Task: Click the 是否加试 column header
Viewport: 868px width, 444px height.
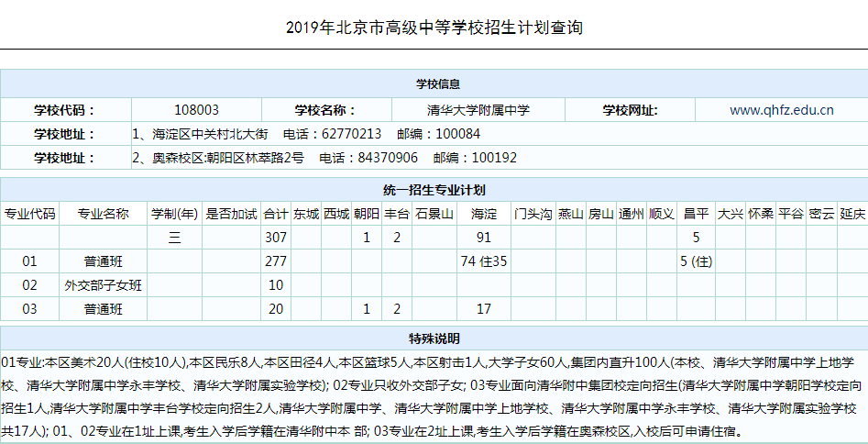Action: tap(231, 214)
